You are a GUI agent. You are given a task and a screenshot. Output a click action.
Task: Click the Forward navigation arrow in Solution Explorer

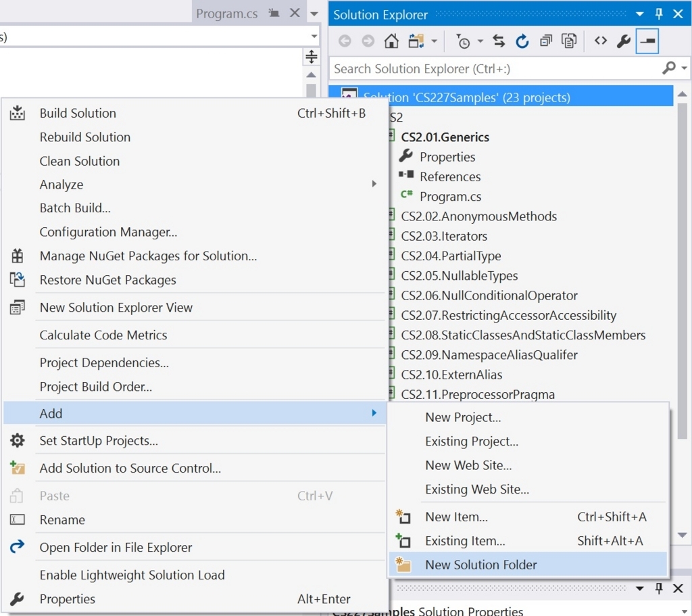click(368, 41)
